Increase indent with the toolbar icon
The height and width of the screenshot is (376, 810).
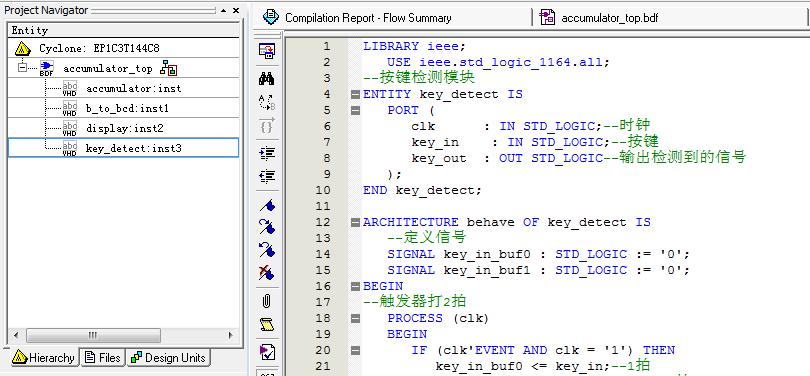tap(267, 153)
